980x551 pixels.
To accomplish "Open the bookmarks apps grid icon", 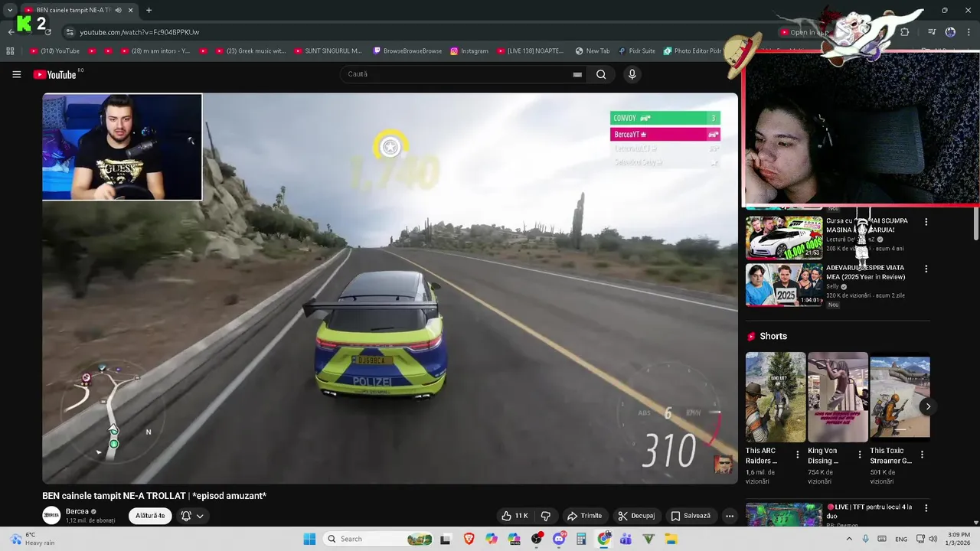I will pyautogui.click(x=10, y=51).
